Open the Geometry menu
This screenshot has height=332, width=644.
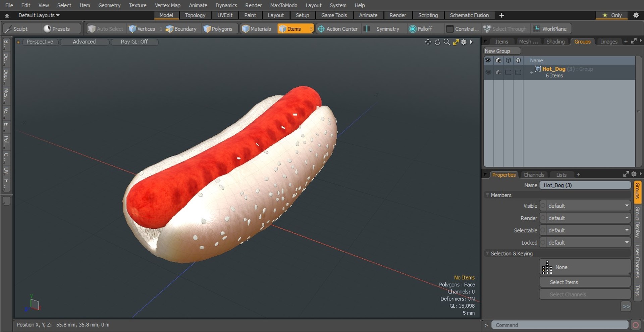tap(109, 5)
